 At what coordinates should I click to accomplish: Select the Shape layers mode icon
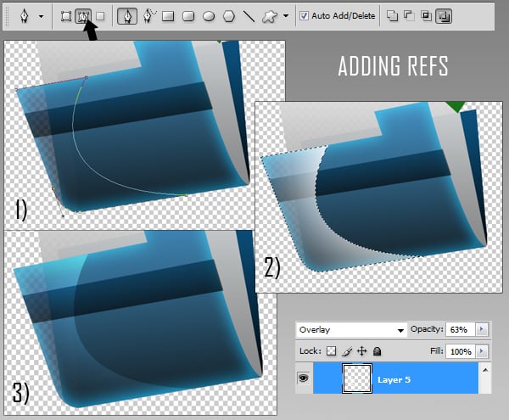pos(66,15)
